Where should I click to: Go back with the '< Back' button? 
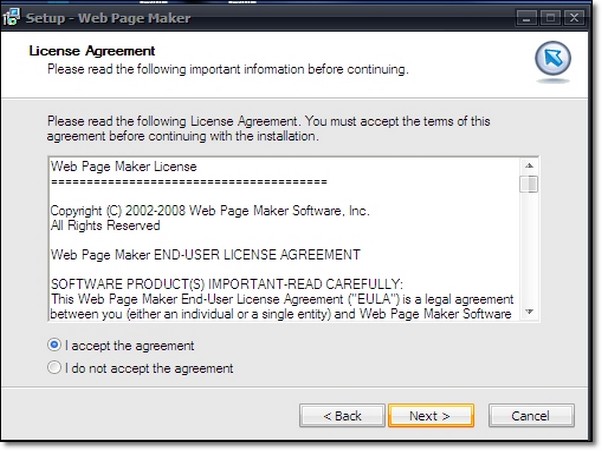(x=342, y=415)
